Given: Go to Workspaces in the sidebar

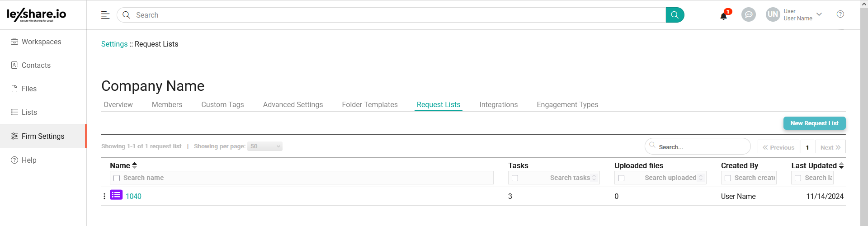Looking at the screenshot, I should pyautogui.click(x=41, y=42).
